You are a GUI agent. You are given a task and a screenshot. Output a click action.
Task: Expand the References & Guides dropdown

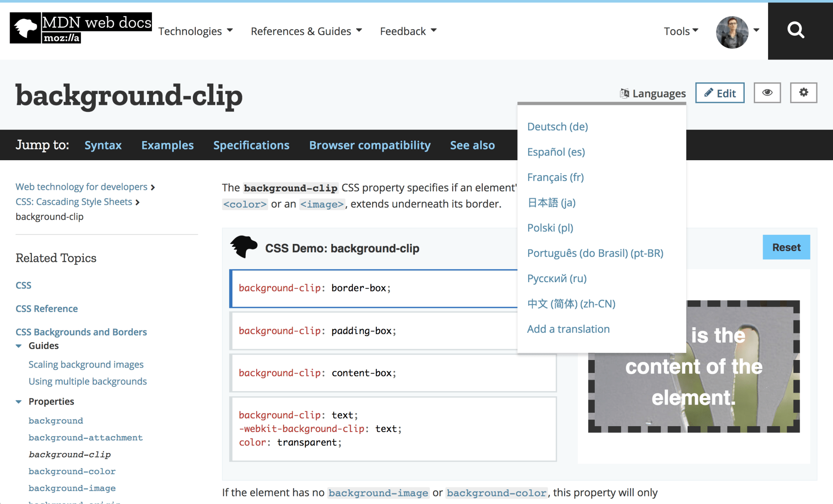[x=304, y=31]
